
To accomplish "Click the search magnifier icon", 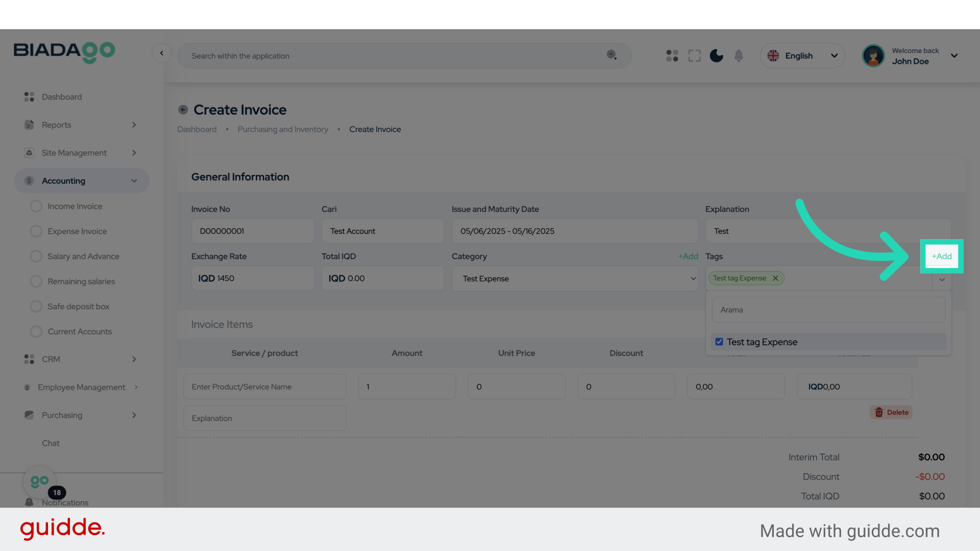I will point(611,55).
